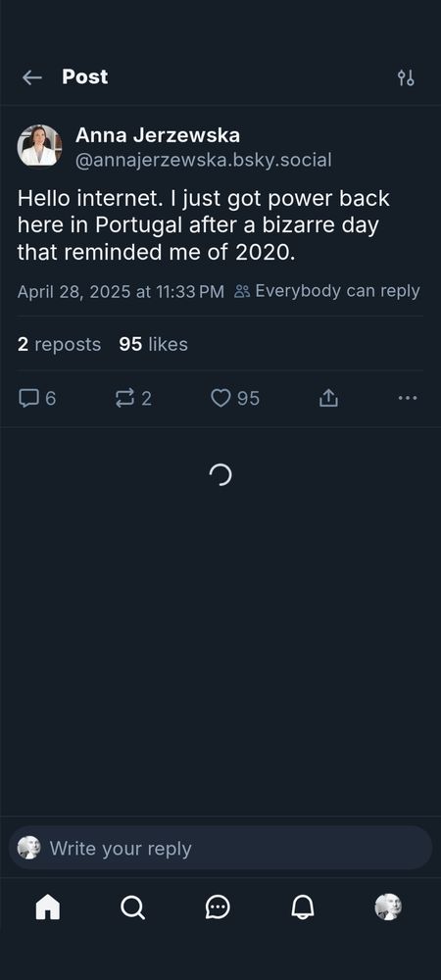
Task: Go back using the left arrow
Action: (x=32, y=77)
